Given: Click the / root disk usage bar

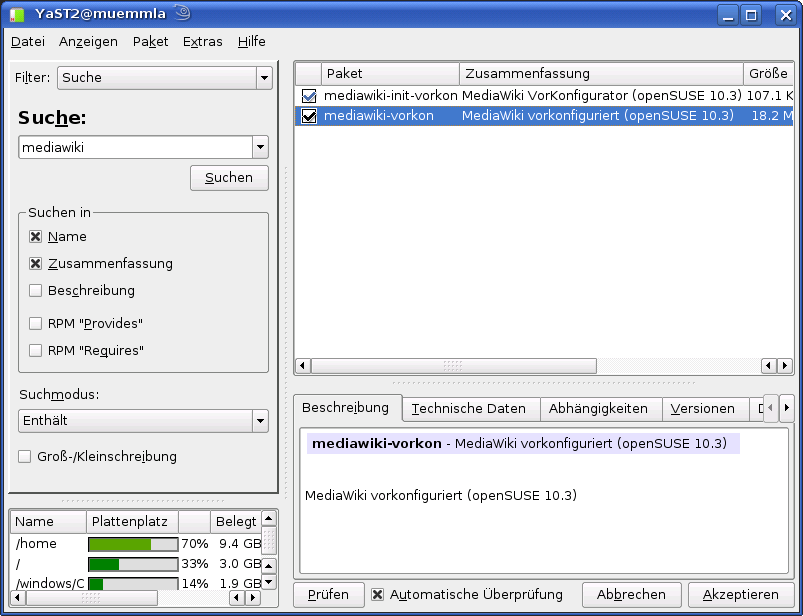Looking at the screenshot, I should tap(133, 564).
